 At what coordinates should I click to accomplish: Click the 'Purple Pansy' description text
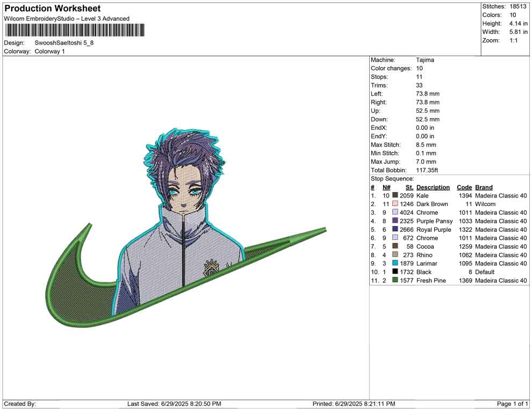[x=435, y=221]
